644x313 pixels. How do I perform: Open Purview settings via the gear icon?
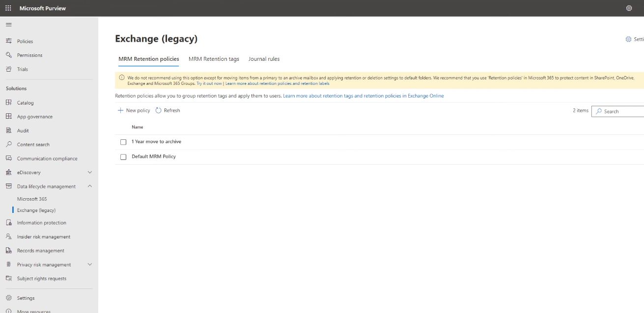(629, 8)
